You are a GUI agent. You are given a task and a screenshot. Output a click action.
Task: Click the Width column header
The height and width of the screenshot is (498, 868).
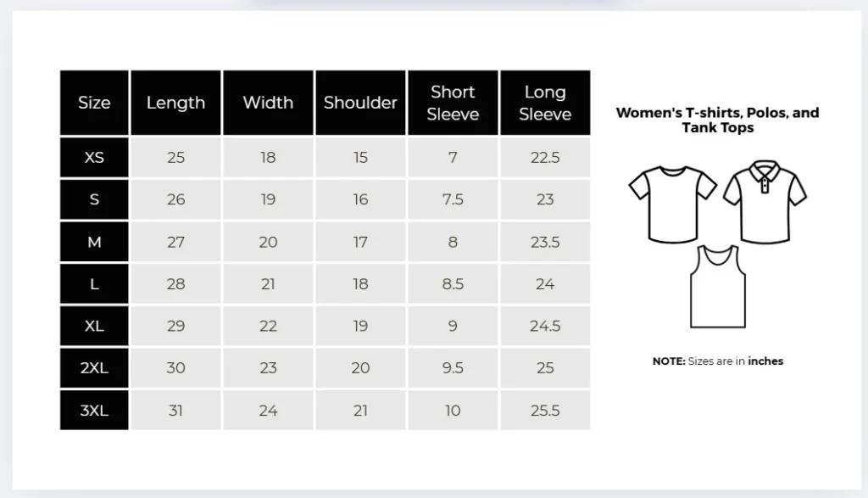coord(268,103)
